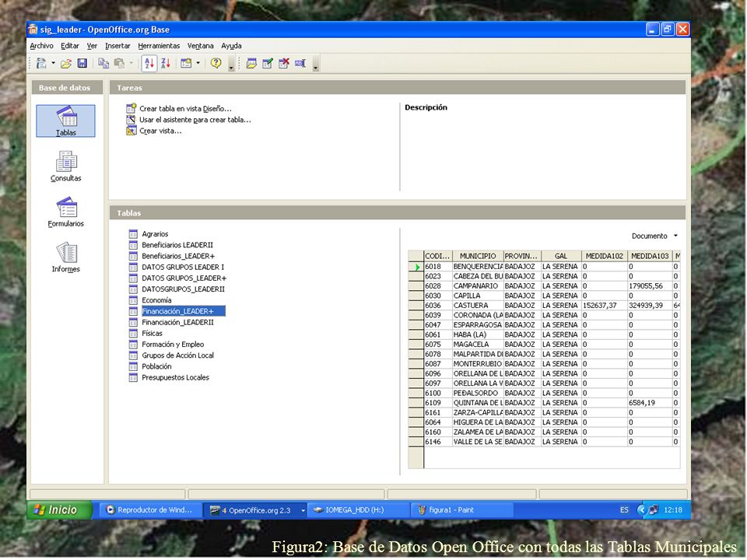
Task: Click the GAL column header
Action: pyautogui.click(x=561, y=256)
